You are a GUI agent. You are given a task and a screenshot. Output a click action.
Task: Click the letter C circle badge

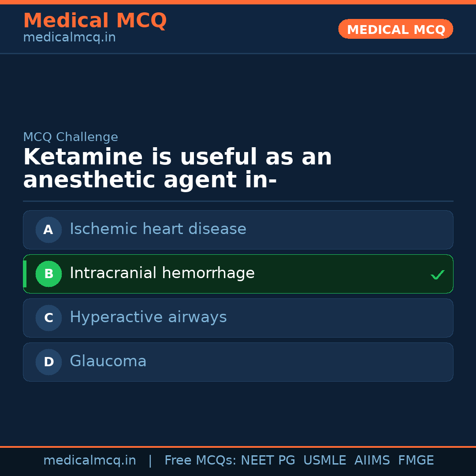[48, 318]
